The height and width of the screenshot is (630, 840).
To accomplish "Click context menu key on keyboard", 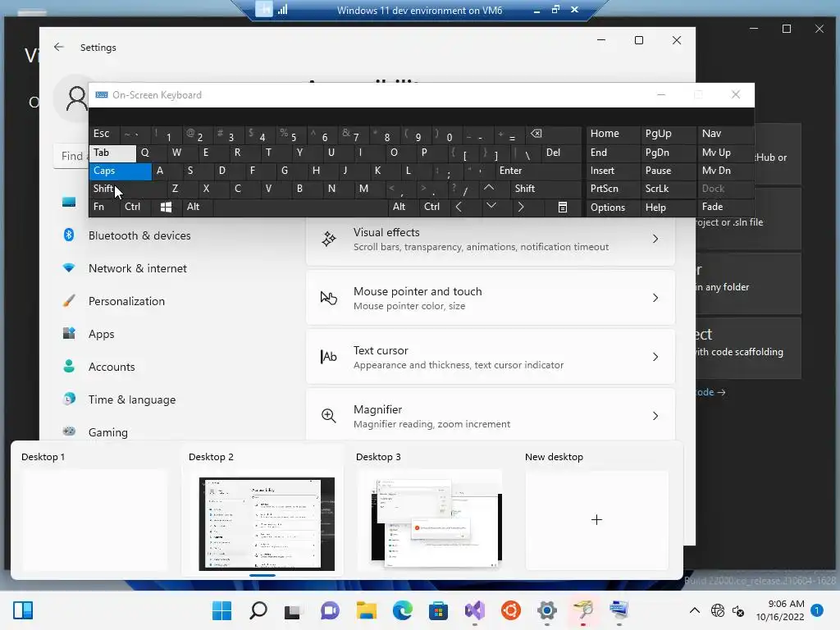I will [563, 207].
